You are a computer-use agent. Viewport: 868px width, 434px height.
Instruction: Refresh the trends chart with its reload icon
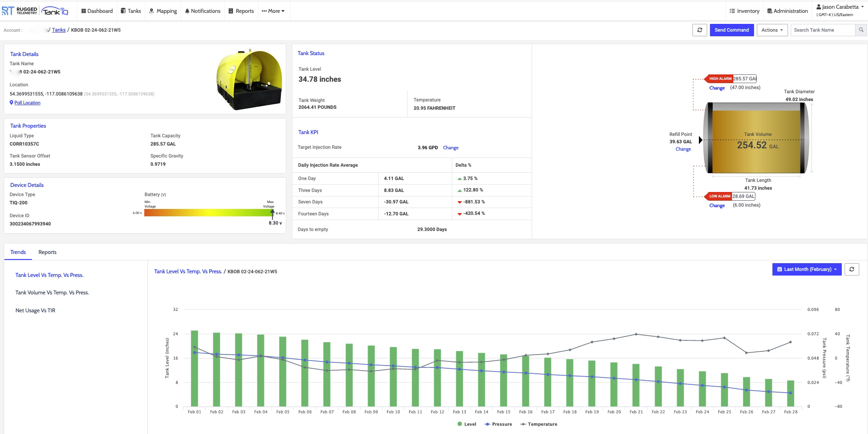pos(852,269)
